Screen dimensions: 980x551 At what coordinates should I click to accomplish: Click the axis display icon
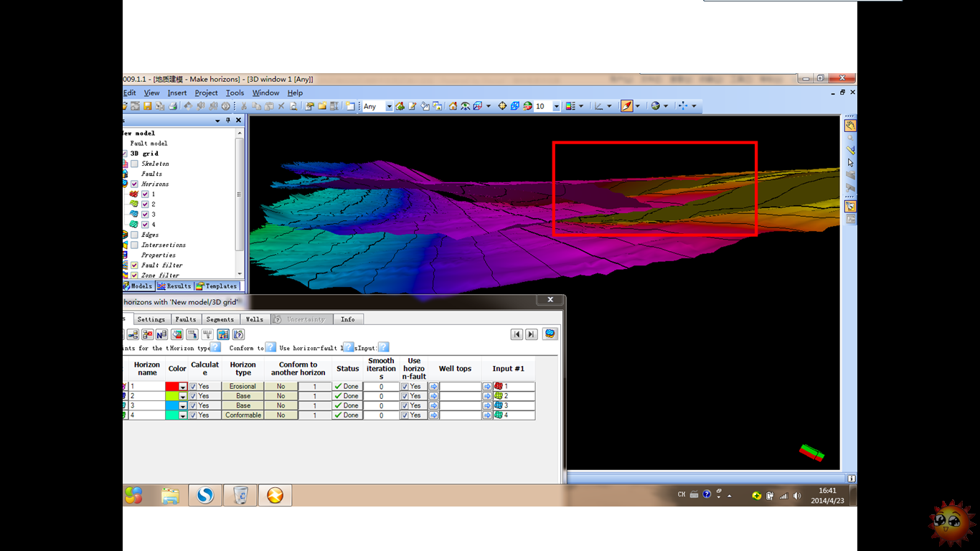pos(598,106)
